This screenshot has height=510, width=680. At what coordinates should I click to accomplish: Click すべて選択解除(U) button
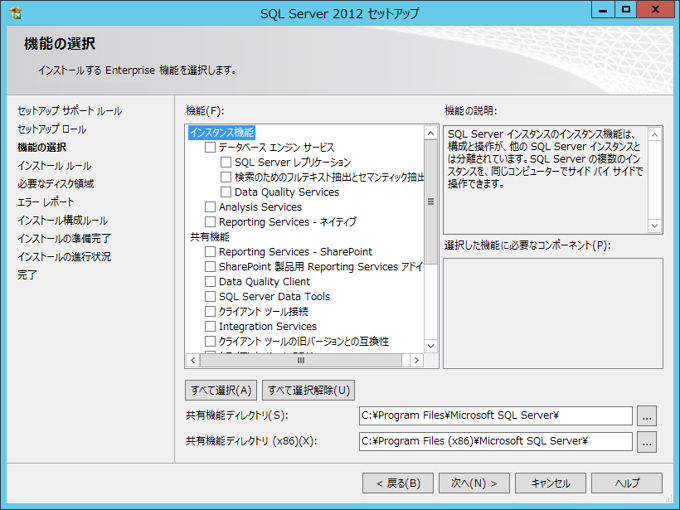(x=309, y=390)
